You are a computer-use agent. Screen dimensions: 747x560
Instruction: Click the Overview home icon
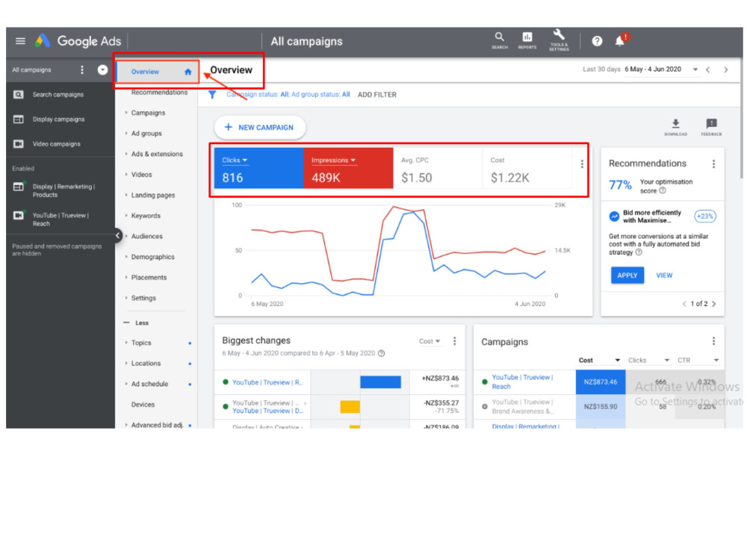pos(187,72)
